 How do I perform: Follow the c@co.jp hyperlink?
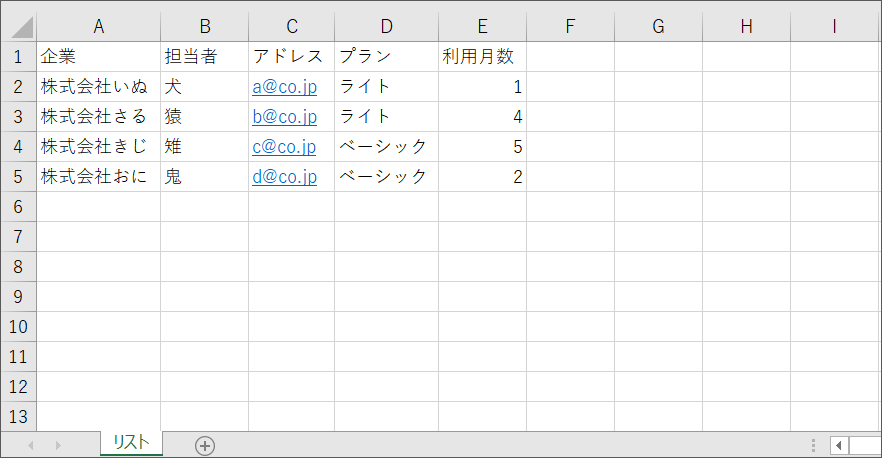[x=284, y=147]
